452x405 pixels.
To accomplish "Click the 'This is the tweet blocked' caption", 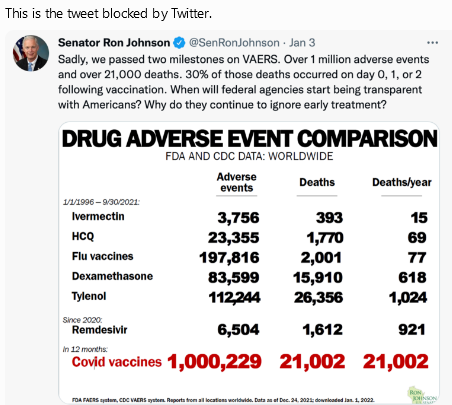I will pyautogui.click(x=109, y=14).
